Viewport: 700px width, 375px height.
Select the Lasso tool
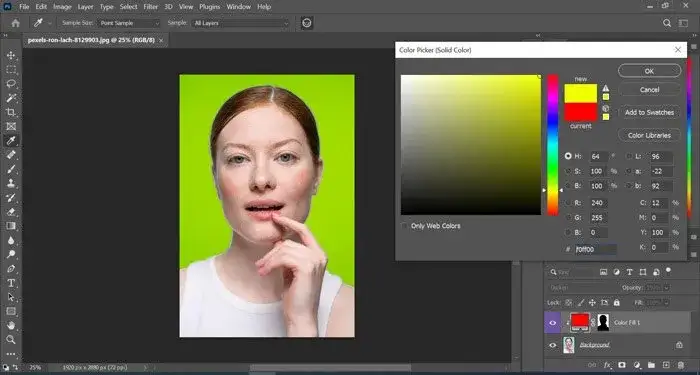(11, 83)
